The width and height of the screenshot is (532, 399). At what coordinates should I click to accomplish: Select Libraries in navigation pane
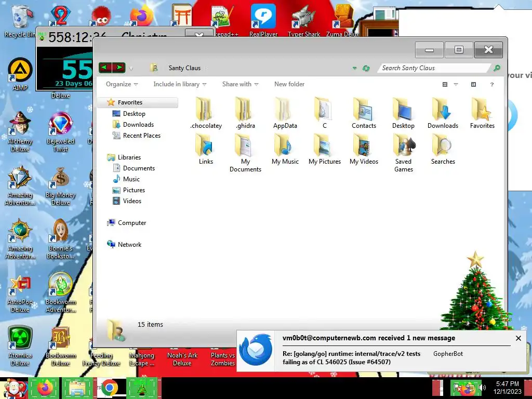(x=129, y=157)
